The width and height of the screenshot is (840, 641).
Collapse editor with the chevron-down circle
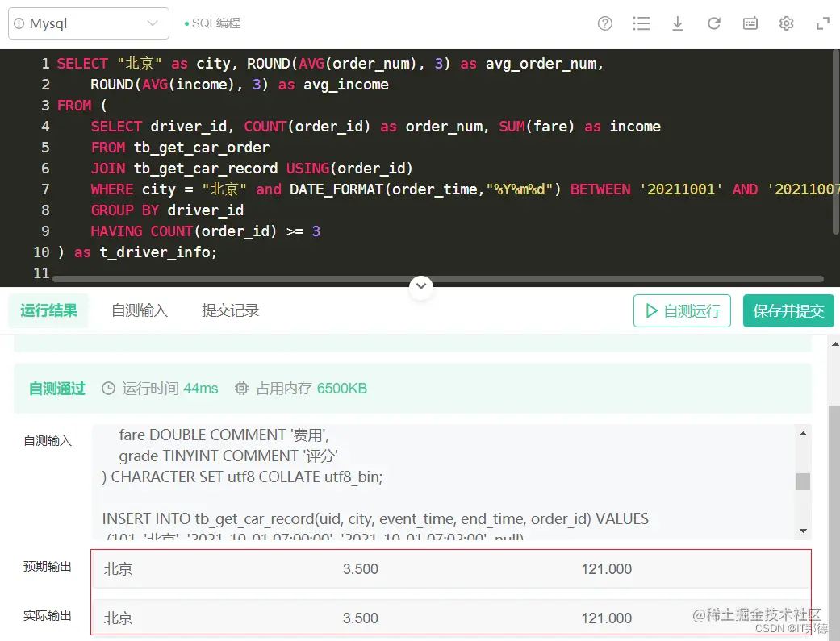(421, 286)
